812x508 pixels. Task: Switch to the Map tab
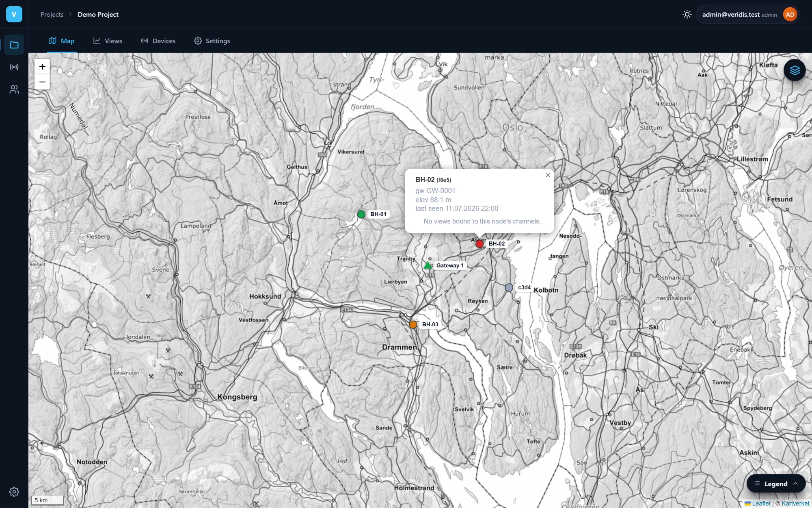[x=62, y=41]
